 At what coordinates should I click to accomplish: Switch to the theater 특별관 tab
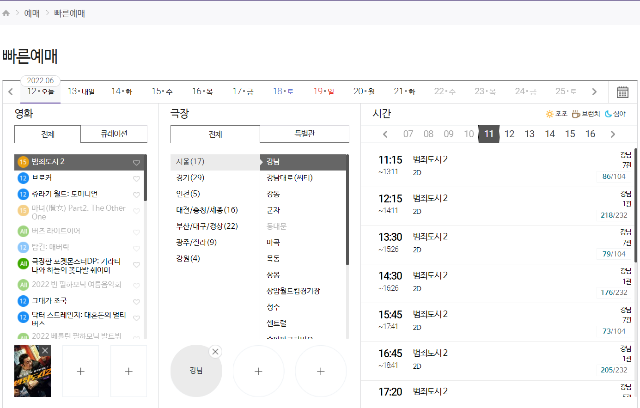(304, 134)
